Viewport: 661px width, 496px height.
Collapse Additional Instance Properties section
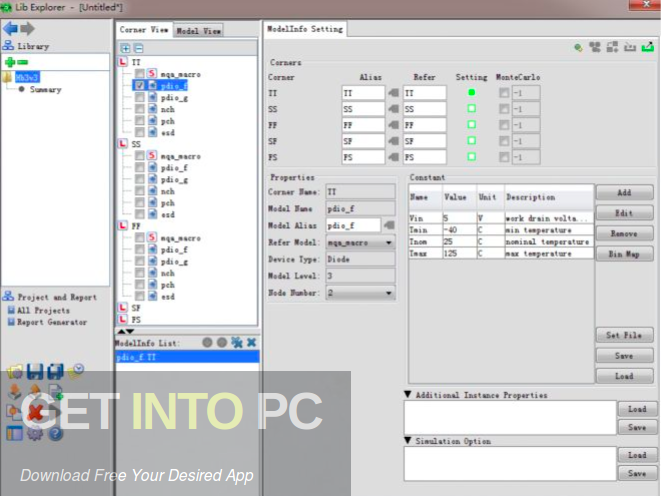pos(408,394)
